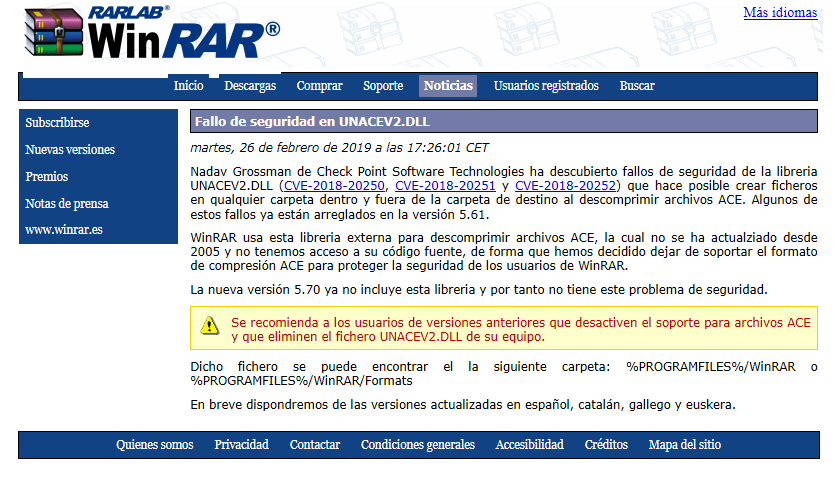This screenshot has width=835, height=481.
Task: Open the CVE-2018-20251 link
Action: [445, 186]
